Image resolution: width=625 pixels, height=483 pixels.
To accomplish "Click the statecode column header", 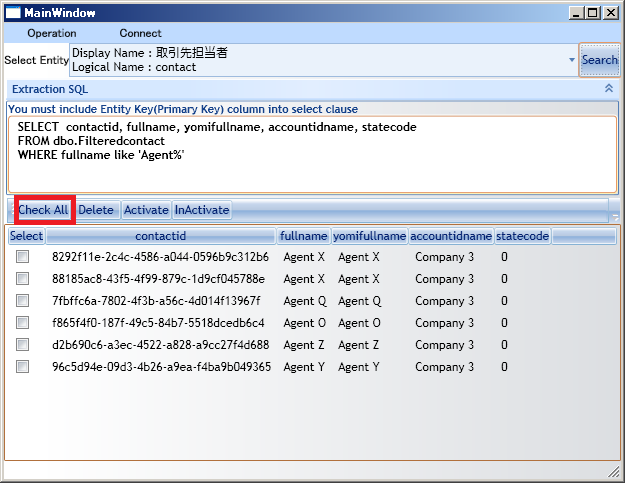I will pyautogui.click(x=522, y=236).
